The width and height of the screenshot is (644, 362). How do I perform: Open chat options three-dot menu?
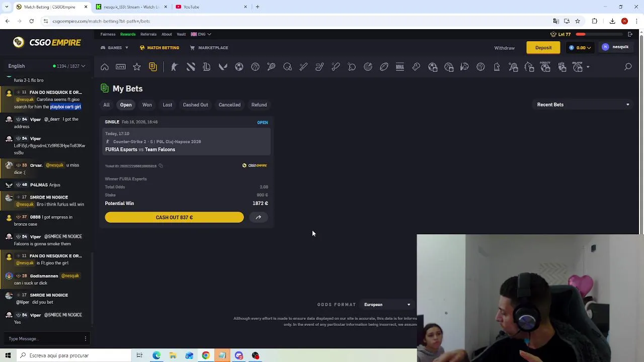click(x=86, y=339)
